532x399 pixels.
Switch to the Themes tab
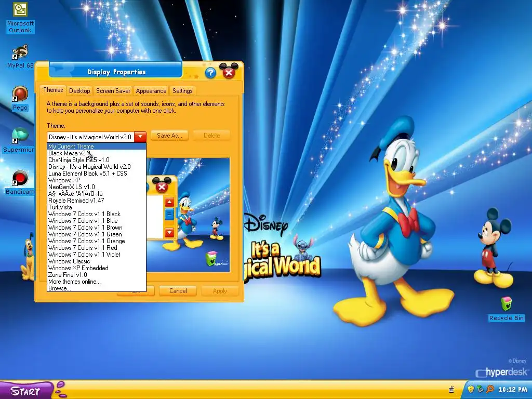[x=53, y=90]
